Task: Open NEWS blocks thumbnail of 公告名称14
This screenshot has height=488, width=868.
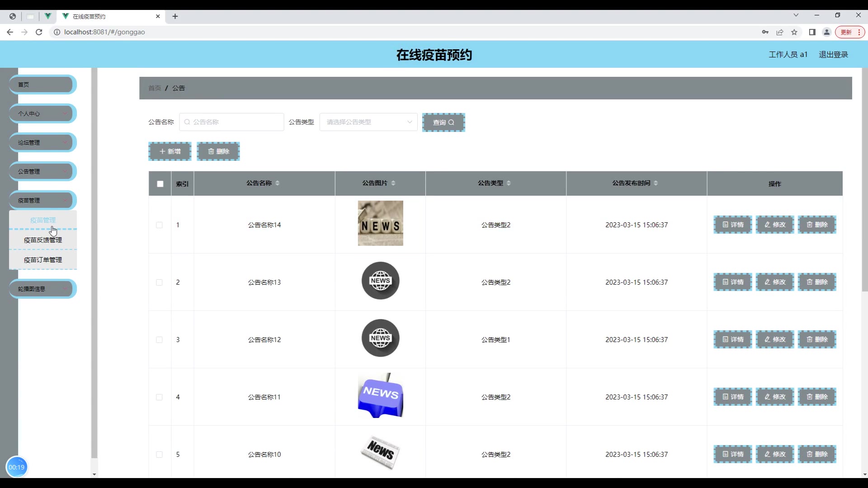Action: [381, 223]
